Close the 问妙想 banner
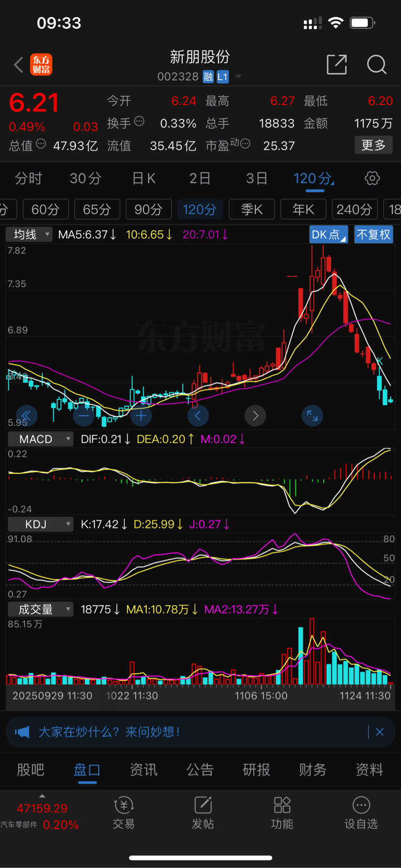Viewport: 401px width, 868px height. [380, 732]
